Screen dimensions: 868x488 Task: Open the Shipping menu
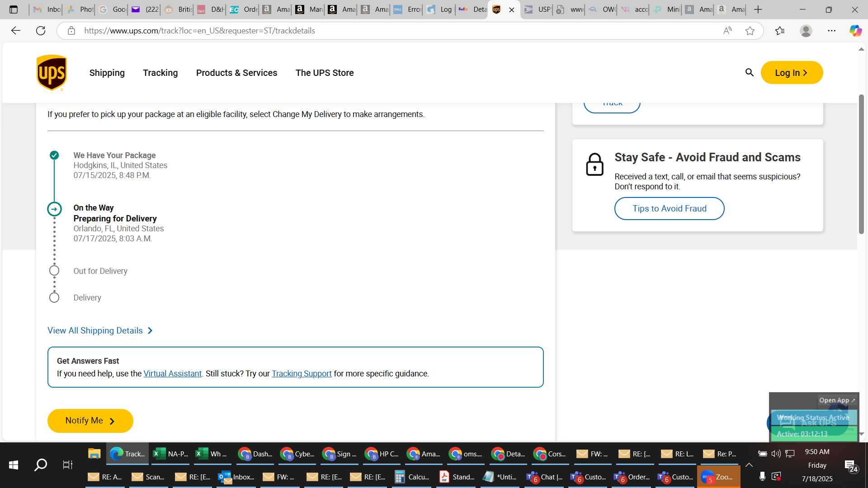[x=107, y=73]
